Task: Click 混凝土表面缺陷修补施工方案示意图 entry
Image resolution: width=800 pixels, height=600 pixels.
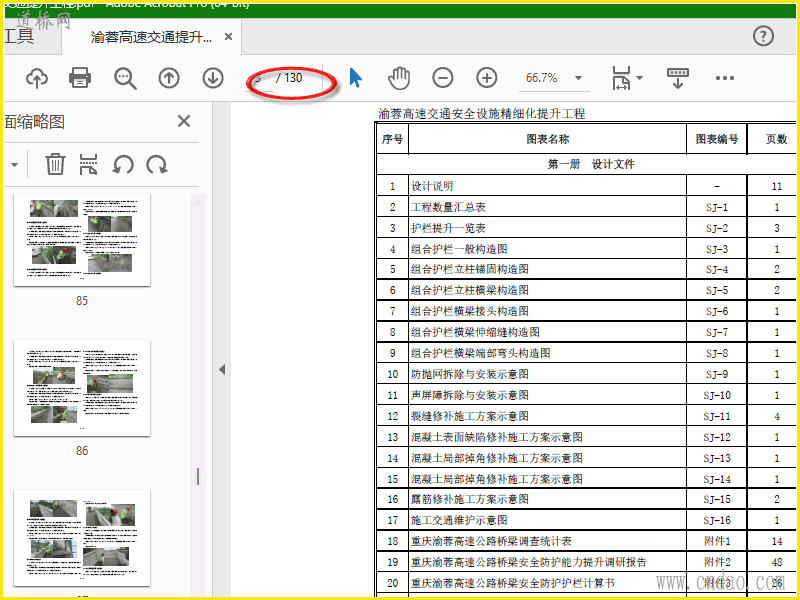Action: click(x=496, y=437)
